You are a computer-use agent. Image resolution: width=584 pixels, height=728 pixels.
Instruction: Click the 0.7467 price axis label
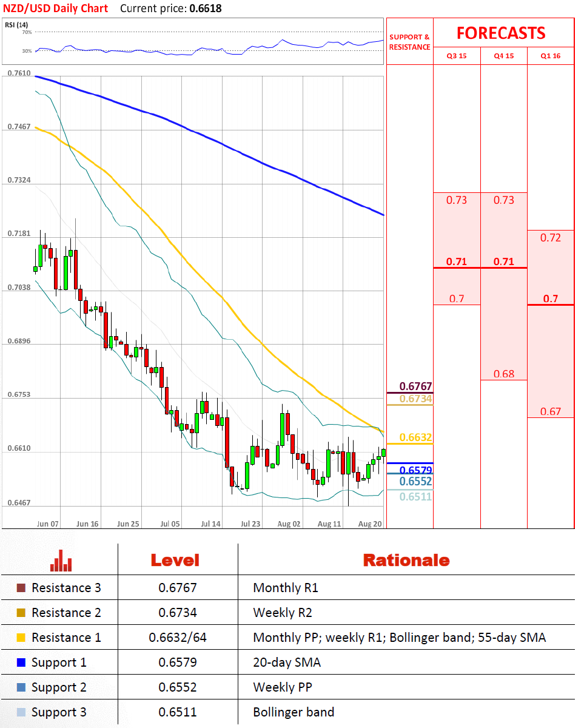19,127
